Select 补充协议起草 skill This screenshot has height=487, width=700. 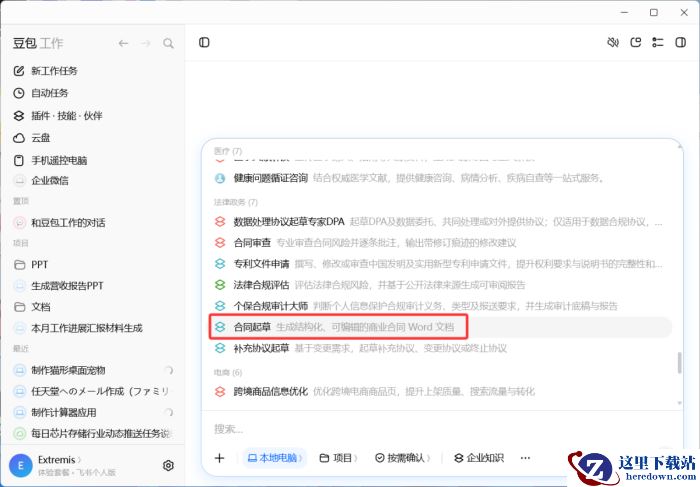click(x=442, y=348)
